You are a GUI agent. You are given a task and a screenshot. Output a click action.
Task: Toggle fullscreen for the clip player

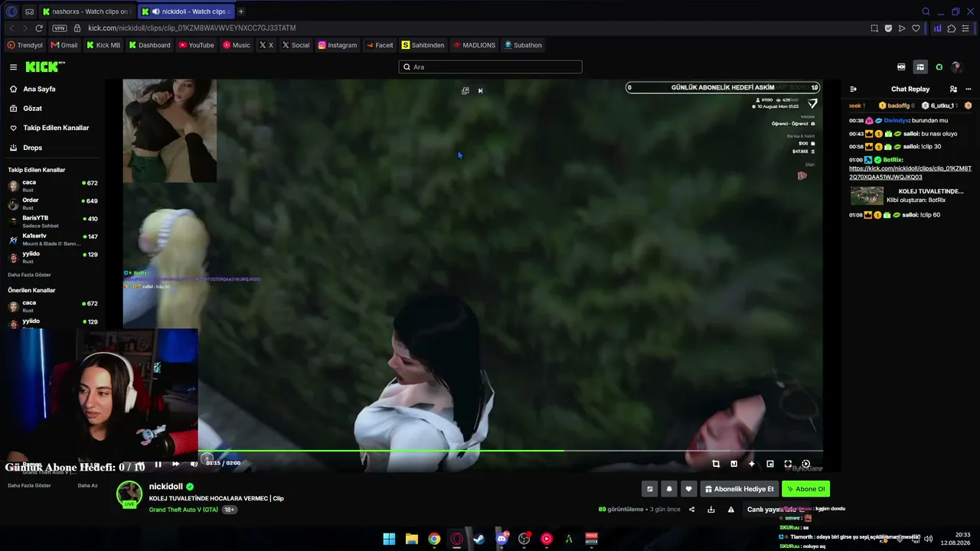point(788,464)
